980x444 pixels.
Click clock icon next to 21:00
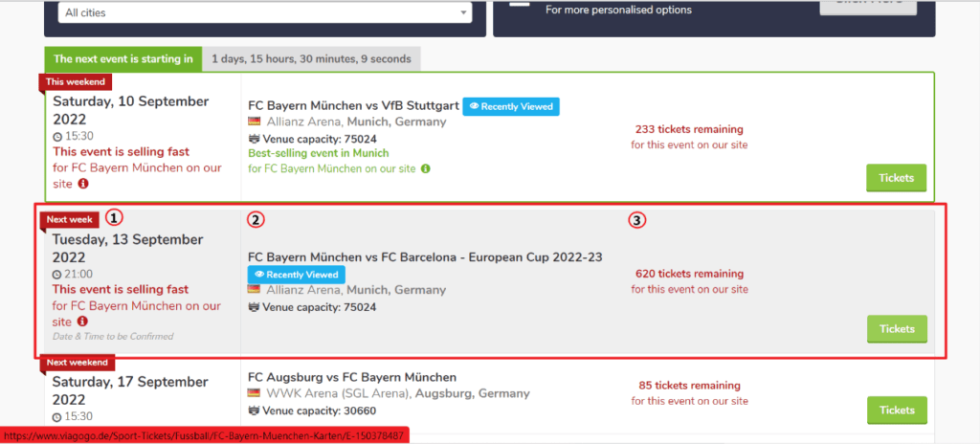tap(56, 274)
